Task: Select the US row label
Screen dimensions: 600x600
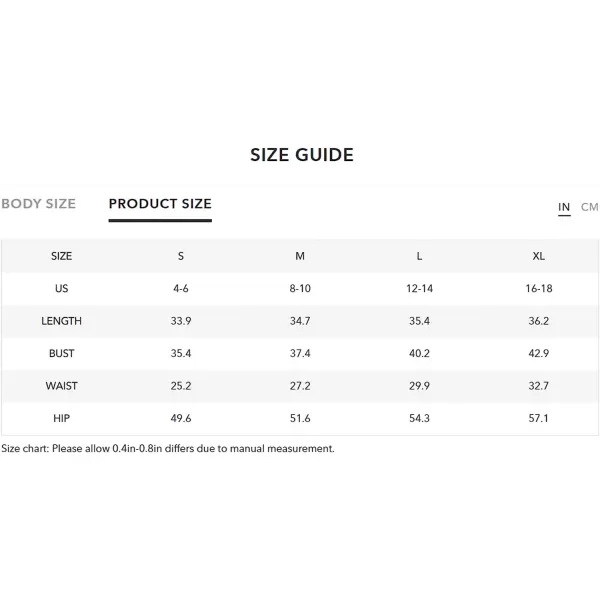Action: pos(61,288)
